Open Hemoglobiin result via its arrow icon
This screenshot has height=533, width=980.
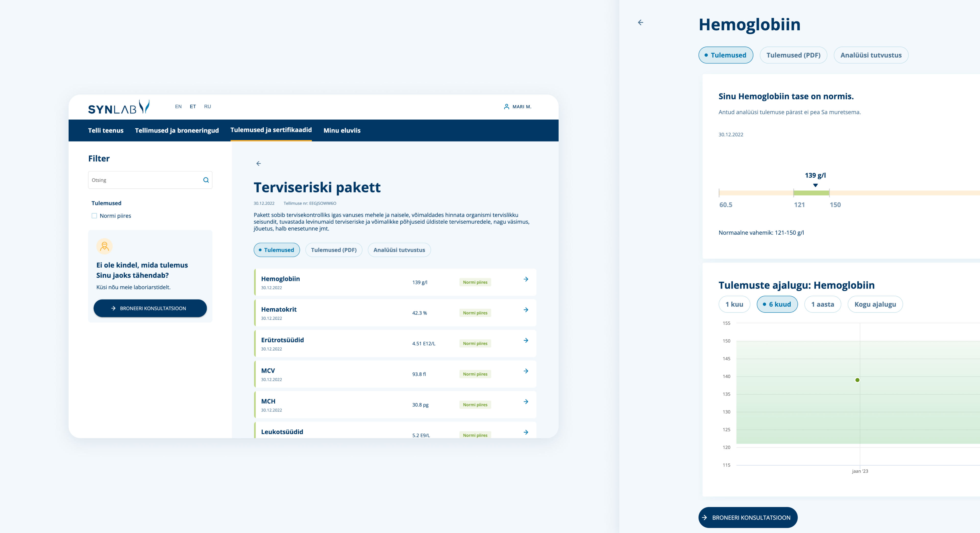[526, 279]
